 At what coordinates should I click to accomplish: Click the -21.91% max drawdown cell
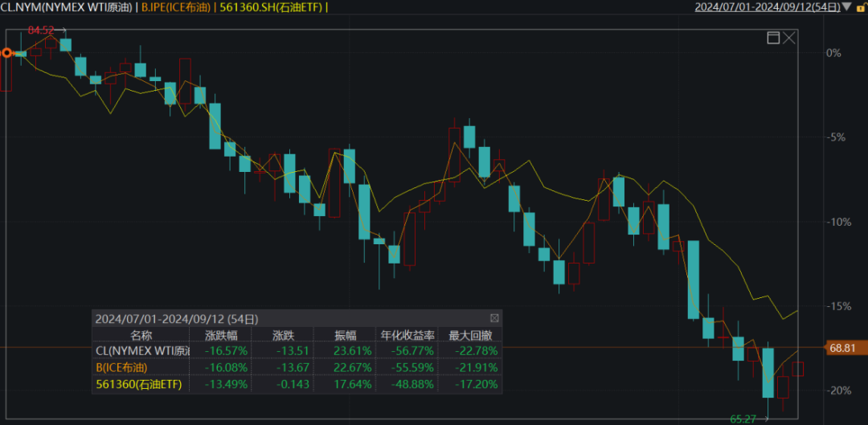(x=476, y=367)
